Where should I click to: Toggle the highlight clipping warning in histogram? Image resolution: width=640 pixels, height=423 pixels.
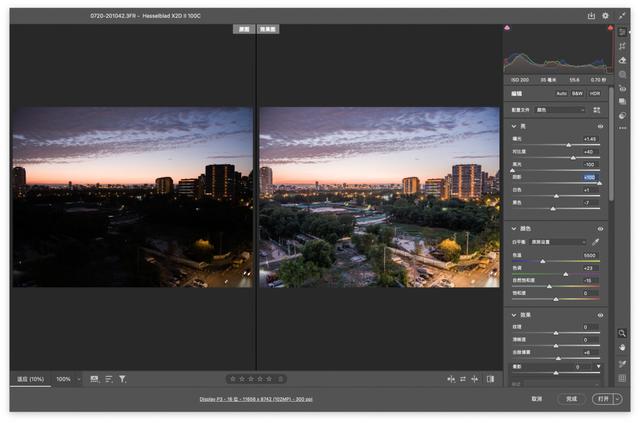pos(610,28)
